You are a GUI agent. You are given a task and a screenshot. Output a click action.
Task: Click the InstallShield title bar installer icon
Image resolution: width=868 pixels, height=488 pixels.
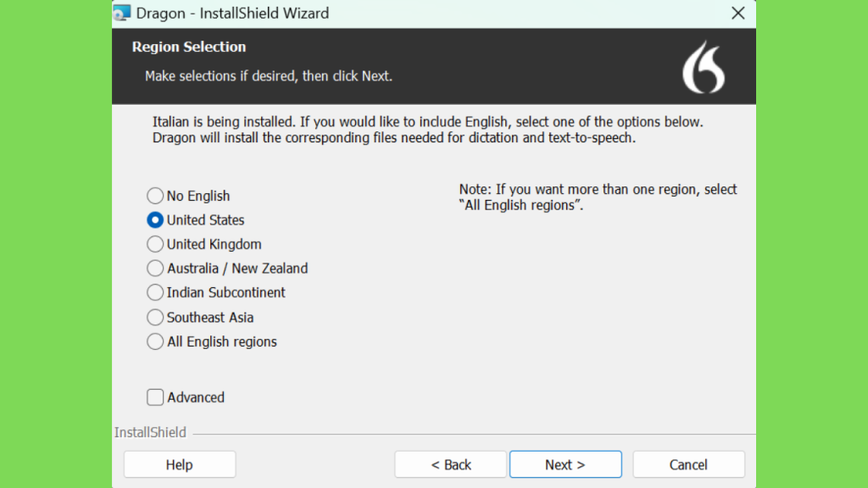[122, 13]
